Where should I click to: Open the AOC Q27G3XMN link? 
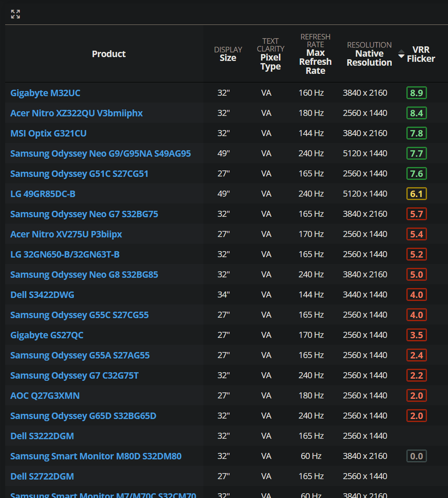click(x=45, y=395)
